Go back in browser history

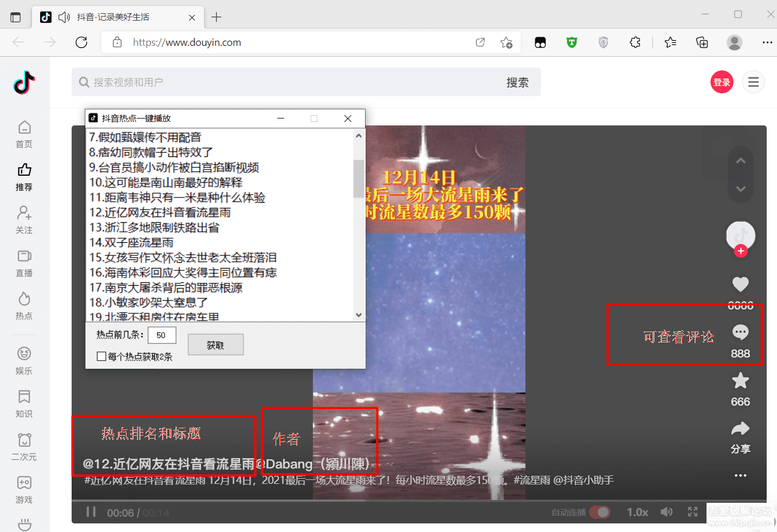tap(18, 42)
